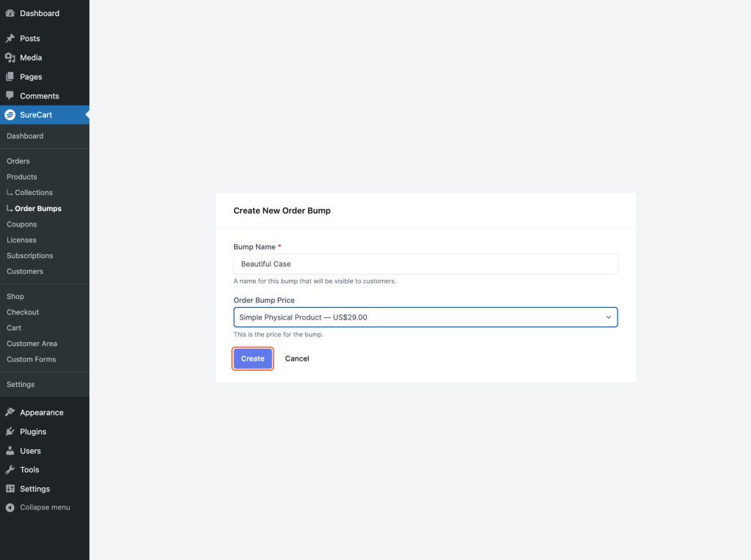Screen dimensions: 751x560
Task: Open Media via its icon
Action: pos(10,57)
